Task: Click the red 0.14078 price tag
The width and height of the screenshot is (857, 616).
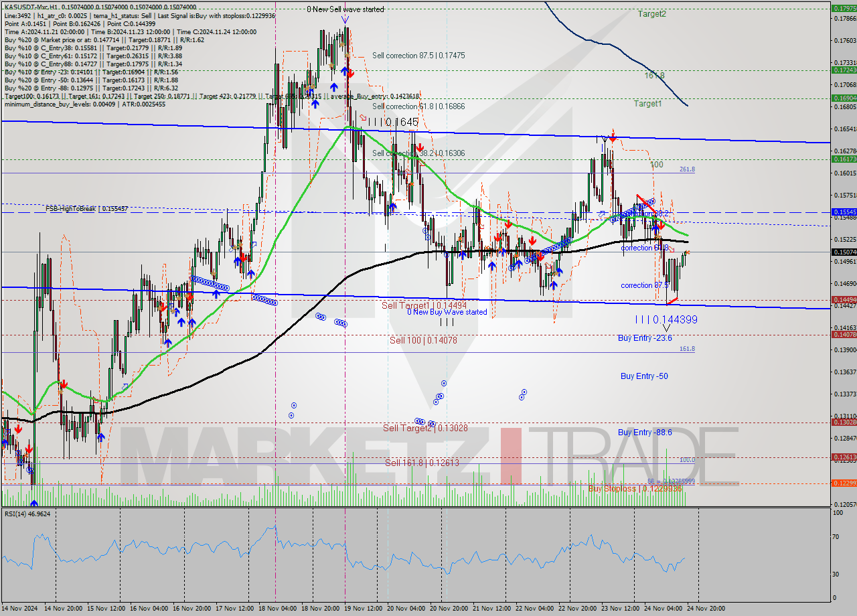Action: click(x=844, y=334)
